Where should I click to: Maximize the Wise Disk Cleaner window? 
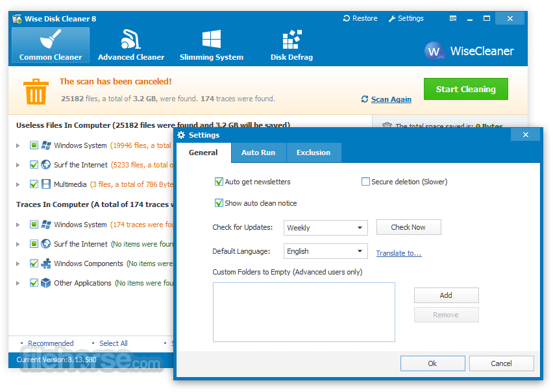click(487, 18)
